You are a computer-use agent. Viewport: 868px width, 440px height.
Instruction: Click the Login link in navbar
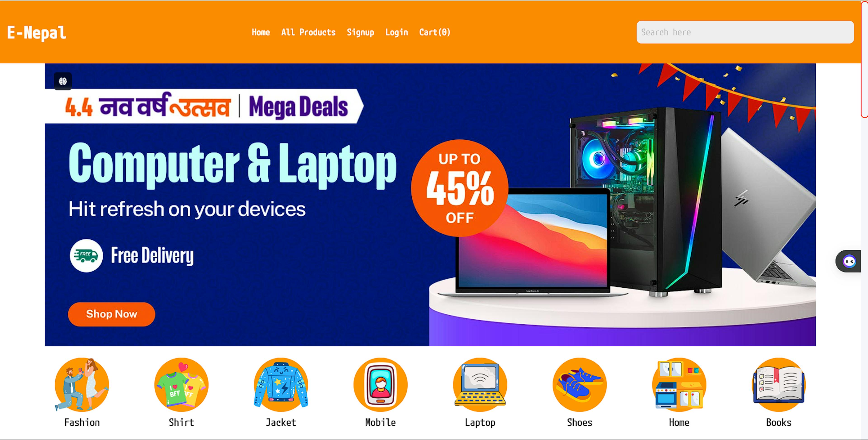tap(396, 32)
